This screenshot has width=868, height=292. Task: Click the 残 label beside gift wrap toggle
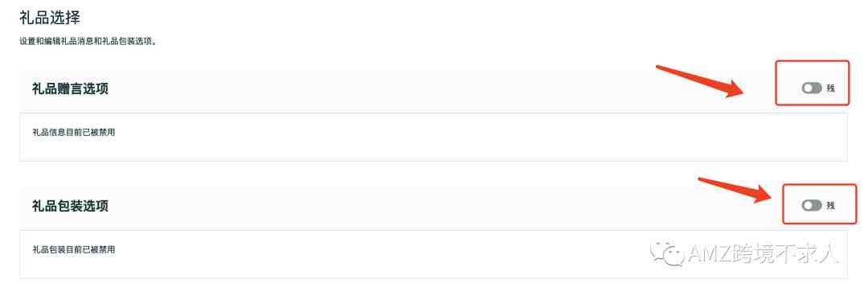point(830,206)
